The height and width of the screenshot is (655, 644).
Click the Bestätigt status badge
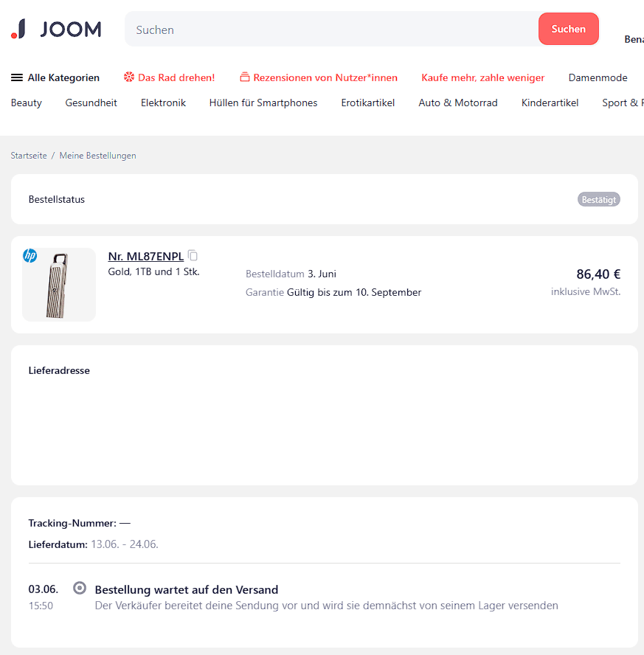click(598, 200)
